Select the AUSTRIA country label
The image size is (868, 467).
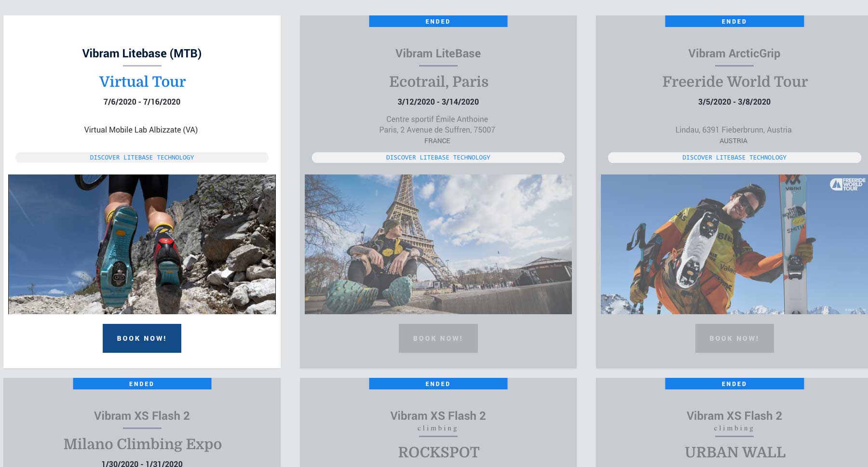(x=733, y=141)
